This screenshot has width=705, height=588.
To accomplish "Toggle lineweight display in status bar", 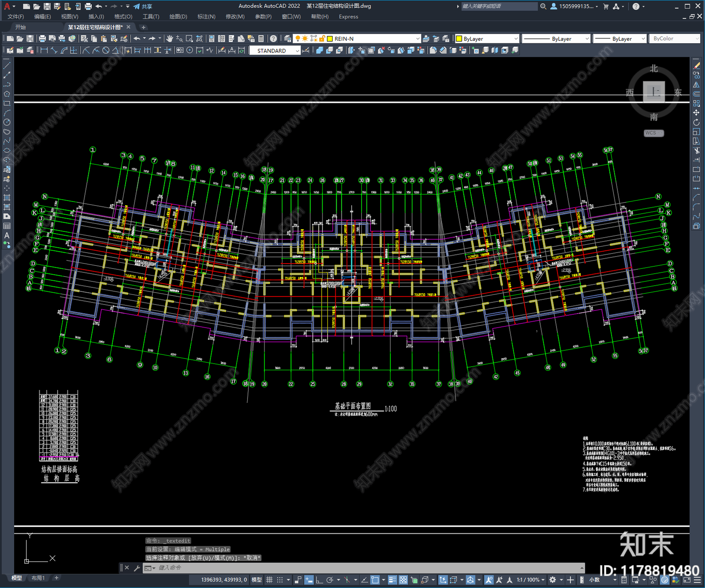I will (392, 580).
